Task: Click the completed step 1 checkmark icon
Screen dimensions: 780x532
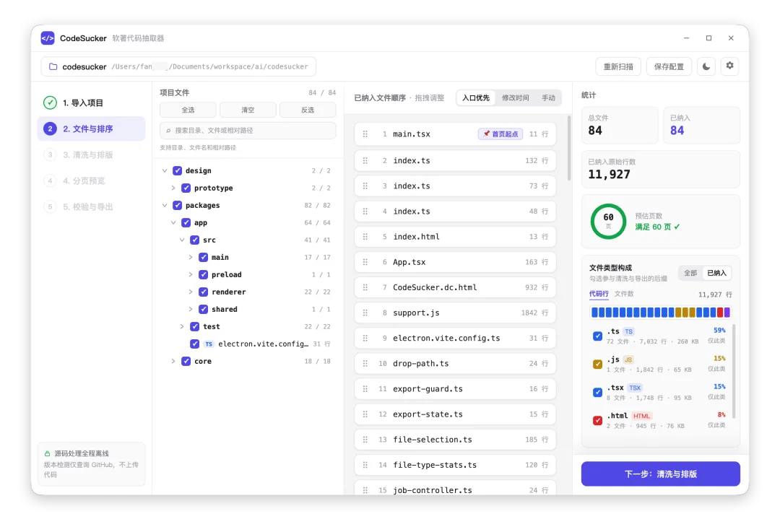Action: click(50, 103)
